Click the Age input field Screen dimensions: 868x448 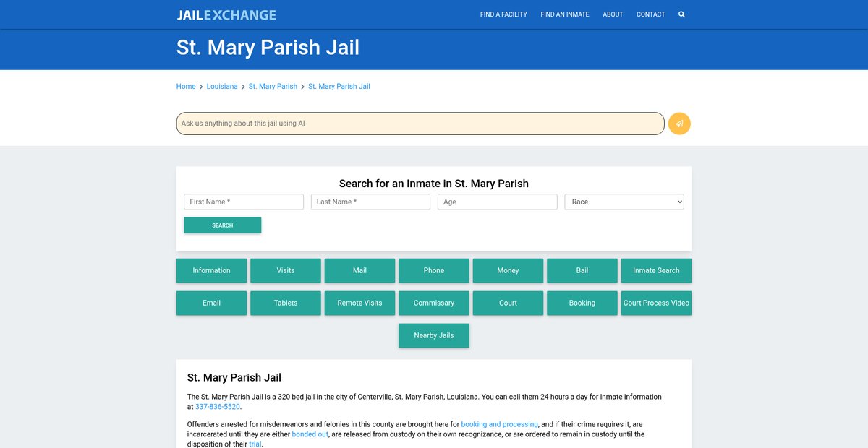(x=497, y=202)
